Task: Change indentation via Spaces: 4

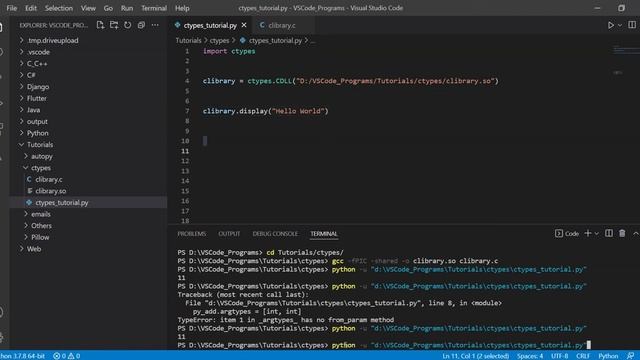Action: point(530,356)
